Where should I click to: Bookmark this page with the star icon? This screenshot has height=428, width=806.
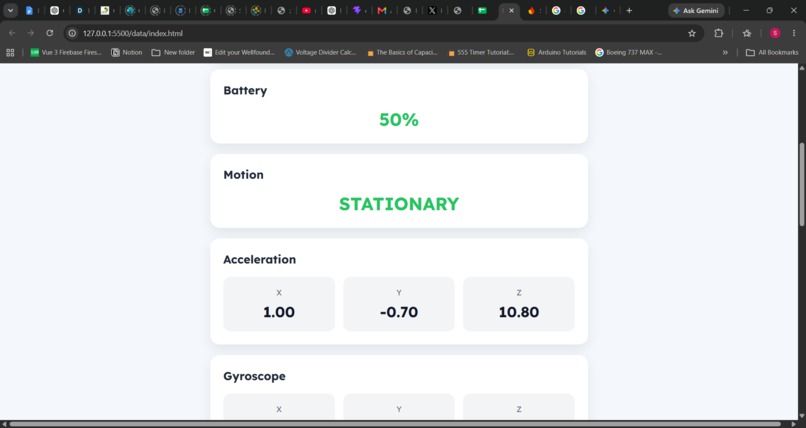[692, 33]
